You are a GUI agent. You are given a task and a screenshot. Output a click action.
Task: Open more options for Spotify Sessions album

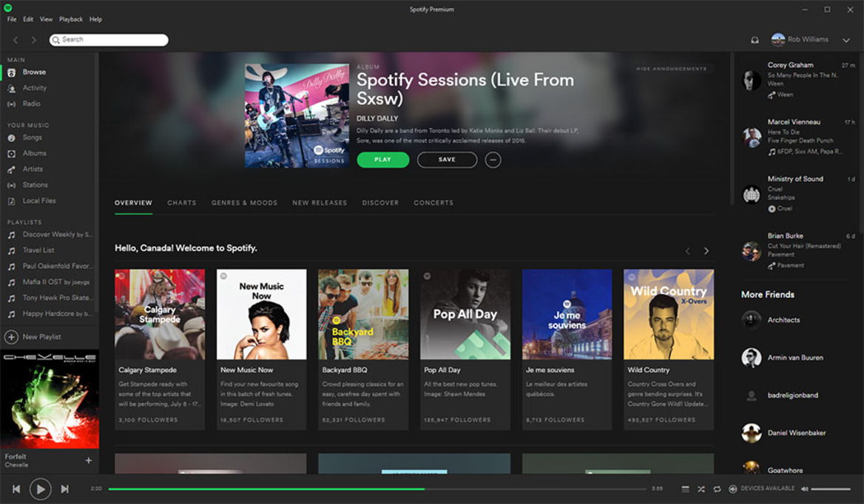point(493,160)
